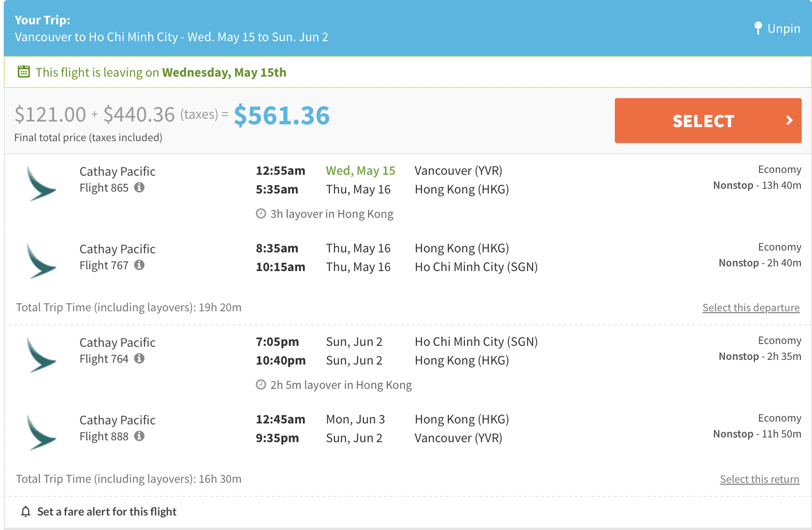Click Cathay Pacific logo for Flight 767

[41, 261]
